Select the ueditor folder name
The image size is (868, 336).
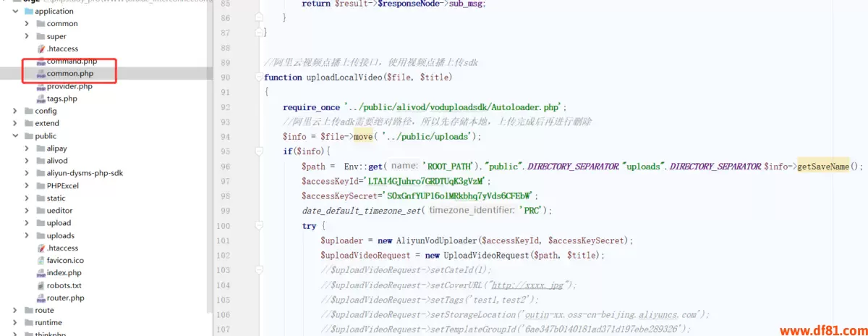(59, 210)
